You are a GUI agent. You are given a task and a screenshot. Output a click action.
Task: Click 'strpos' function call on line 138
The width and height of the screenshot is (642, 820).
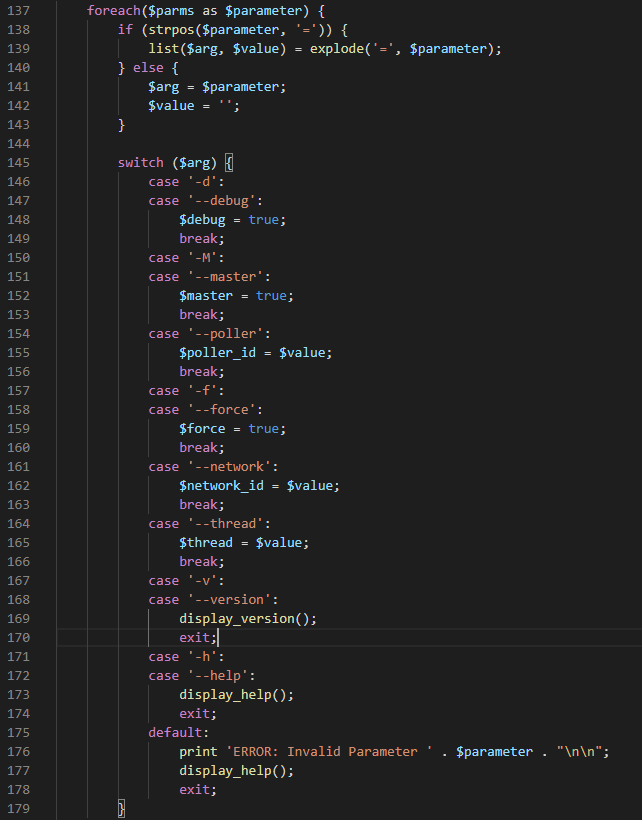click(171, 30)
